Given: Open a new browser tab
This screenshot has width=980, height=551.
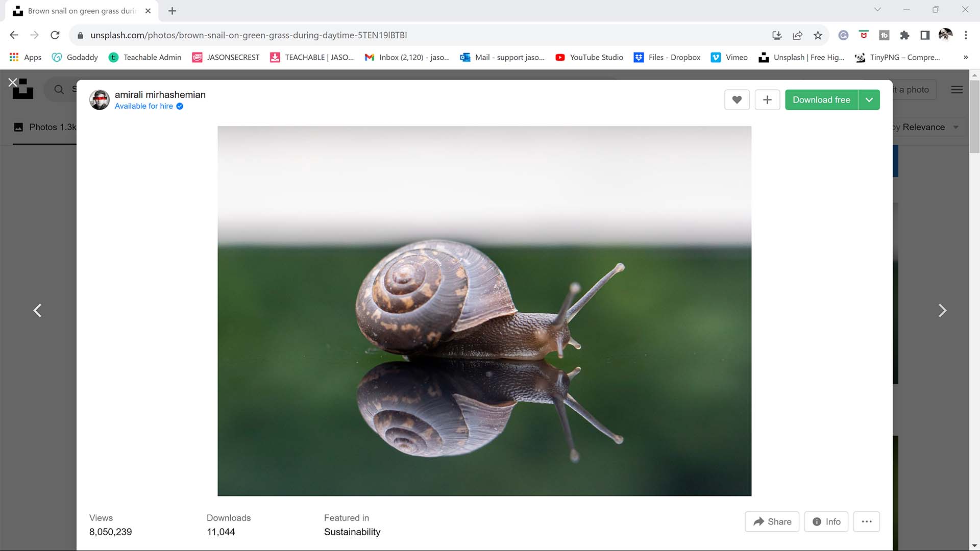Looking at the screenshot, I should [172, 11].
